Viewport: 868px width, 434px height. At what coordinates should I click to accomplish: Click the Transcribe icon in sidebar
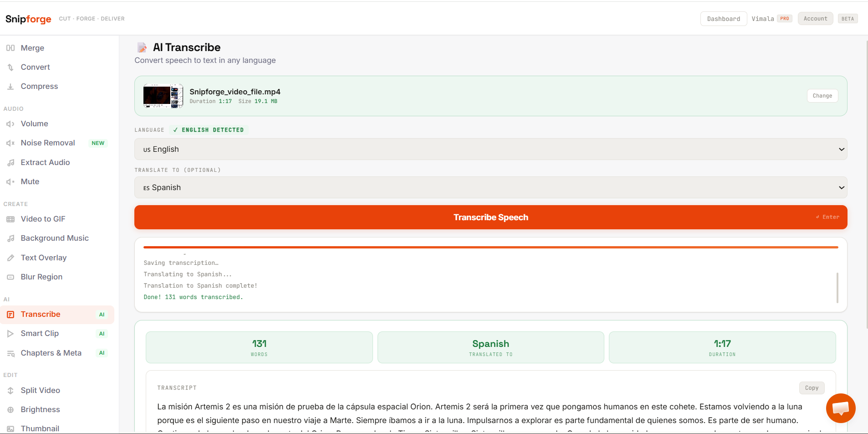10,314
